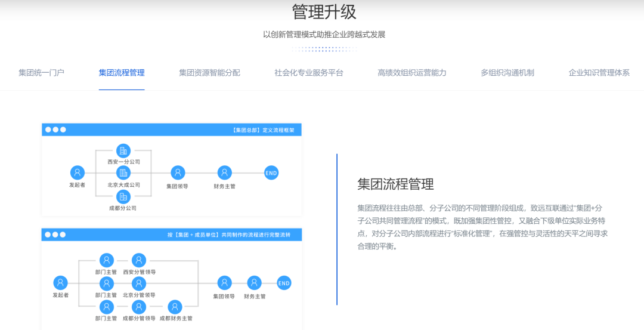Select the active 集团流程管理 tab

click(x=122, y=73)
